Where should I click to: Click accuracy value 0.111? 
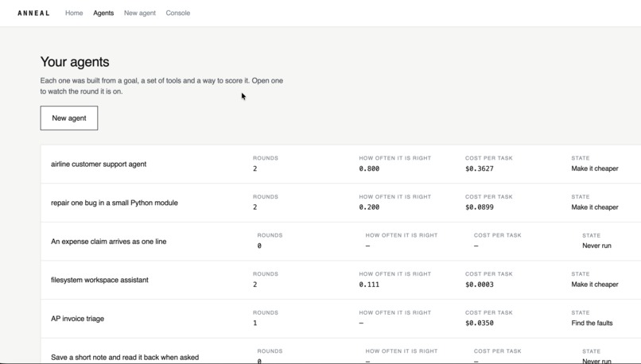pos(369,285)
